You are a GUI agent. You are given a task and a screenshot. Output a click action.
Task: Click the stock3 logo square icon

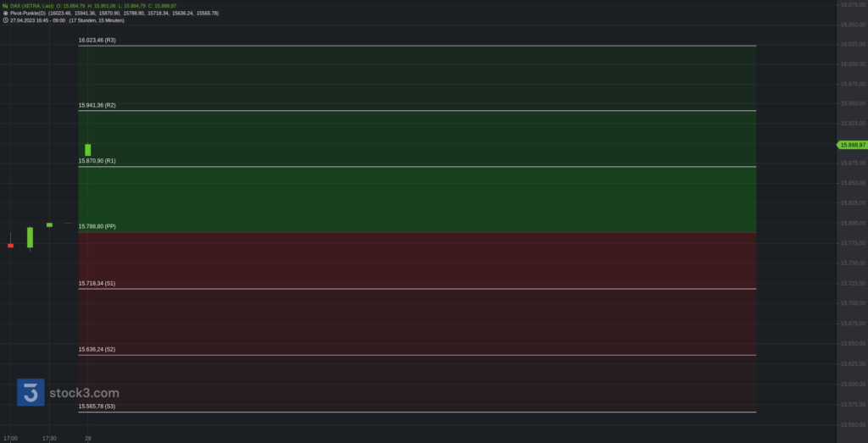pos(31,392)
